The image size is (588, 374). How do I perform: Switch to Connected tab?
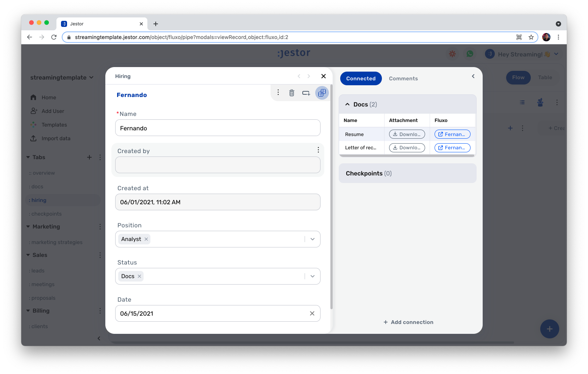click(x=361, y=78)
